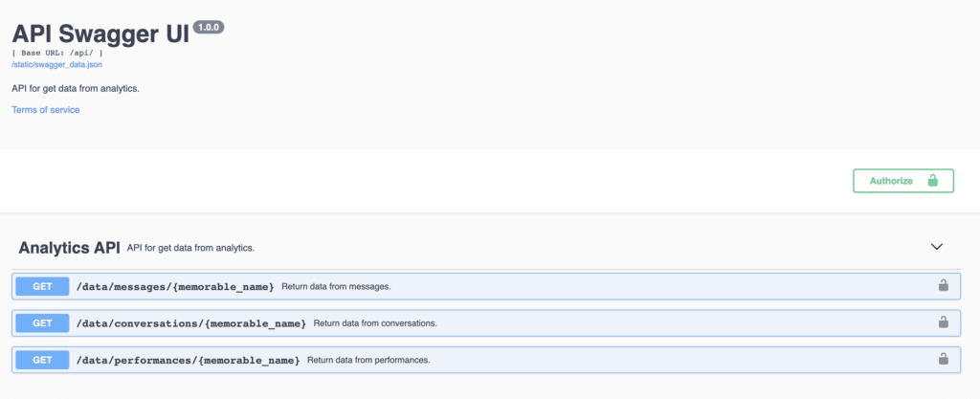Image resolution: width=980 pixels, height=399 pixels.
Task: Click the Authorize button
Action: [903, 181]
